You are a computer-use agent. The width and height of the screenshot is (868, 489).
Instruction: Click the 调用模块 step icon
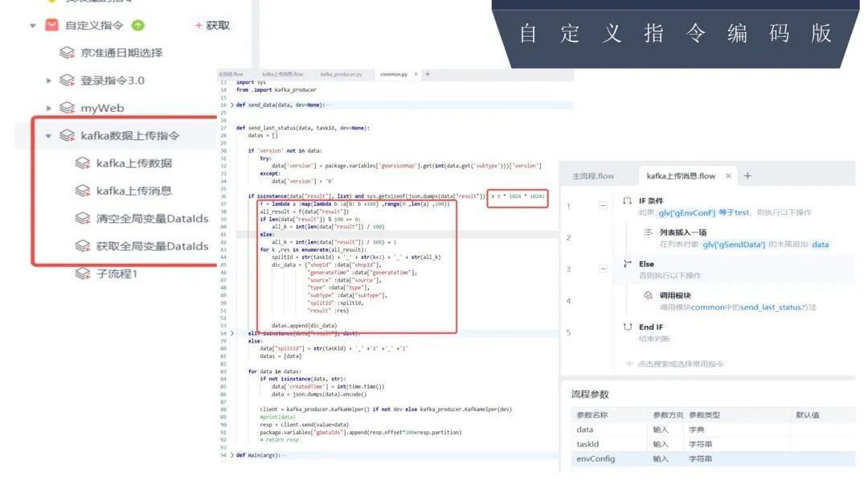(648, 295)
